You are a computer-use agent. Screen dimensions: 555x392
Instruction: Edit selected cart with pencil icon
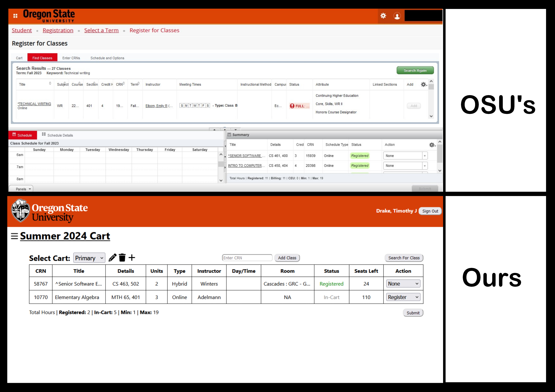[x=112, y=258]
